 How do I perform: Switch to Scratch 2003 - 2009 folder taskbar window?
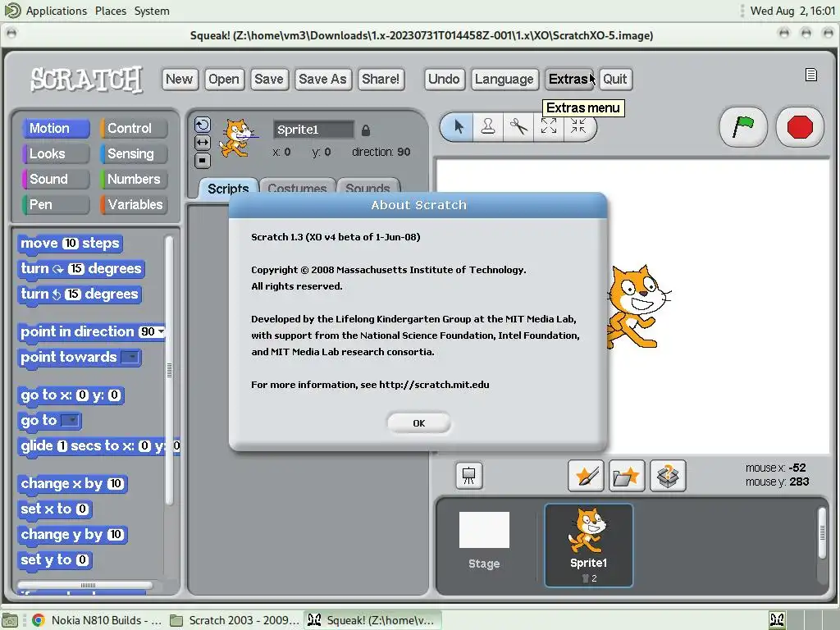234,620
